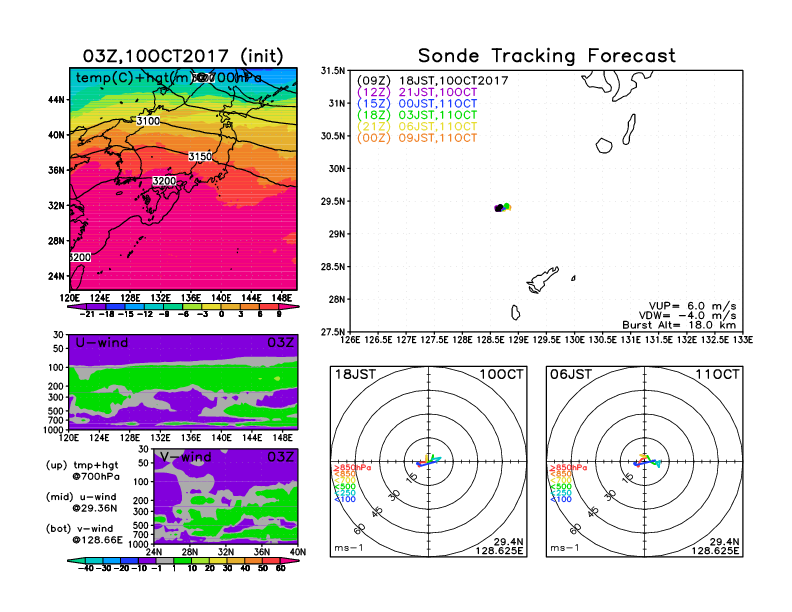Image resolution: width=792 pixels, height=612 pixels.
Task: Select the "44N" tick on the temperature map
Action: pyautogui.click(x=57, y=100)
